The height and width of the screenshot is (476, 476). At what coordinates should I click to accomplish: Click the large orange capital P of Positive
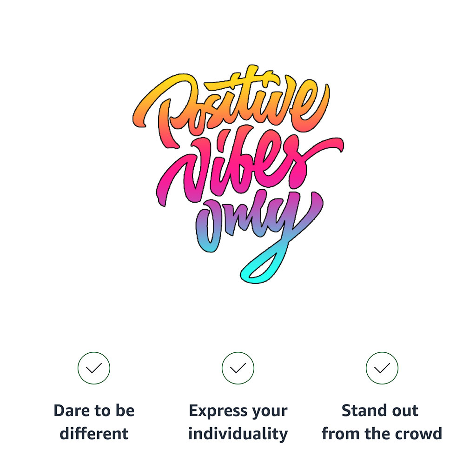pos(164,109)
